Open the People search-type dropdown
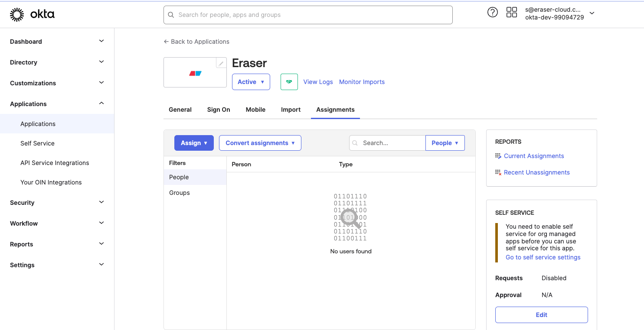 445,143
